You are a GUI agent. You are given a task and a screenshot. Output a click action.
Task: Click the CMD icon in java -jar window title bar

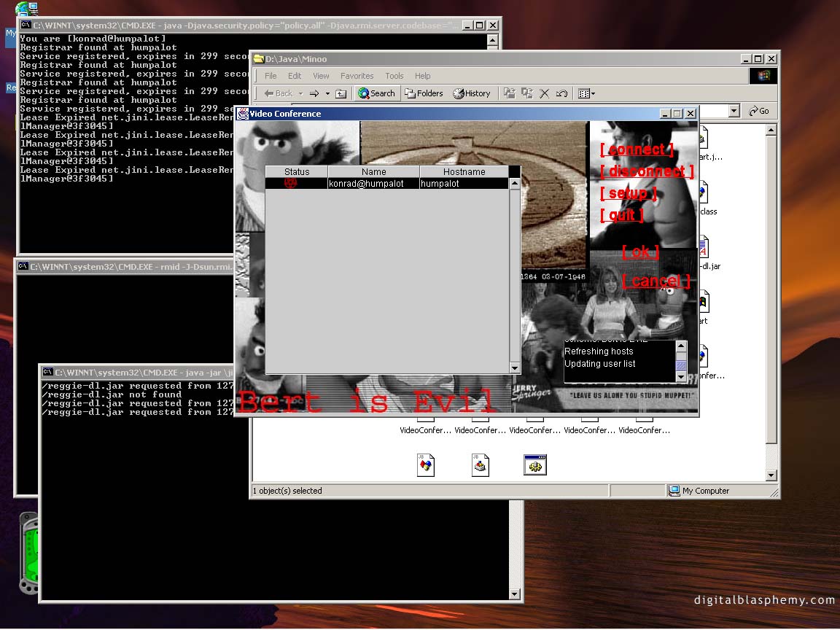pyautogui.click(x=47, y=373)
